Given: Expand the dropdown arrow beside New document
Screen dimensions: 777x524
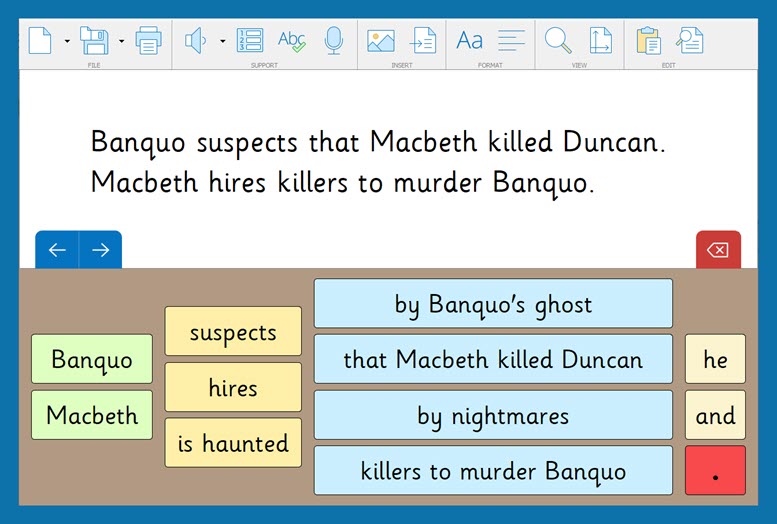Looking at the screenshot, I should click(67, 41).
